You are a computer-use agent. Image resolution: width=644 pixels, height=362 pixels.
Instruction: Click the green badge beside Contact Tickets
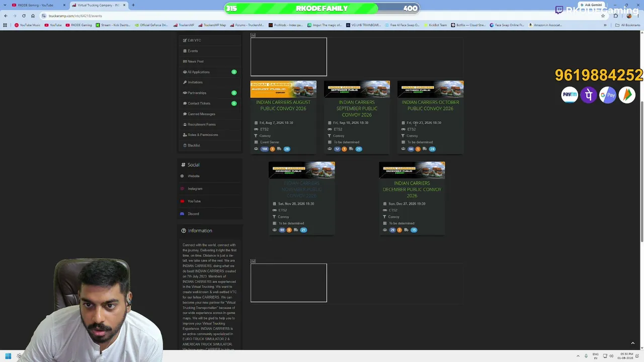pos(234,104)
